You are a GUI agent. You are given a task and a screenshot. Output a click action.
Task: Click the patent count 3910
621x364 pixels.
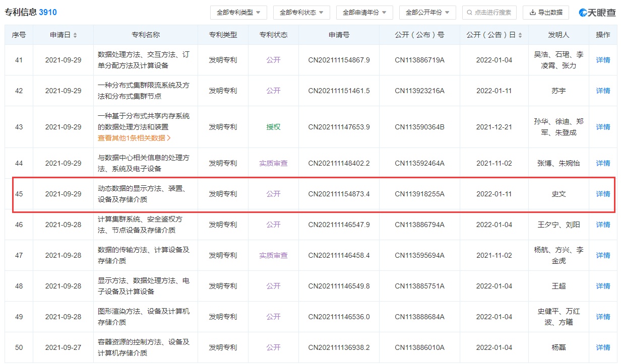pyautogui.click(x=48, y=12)
